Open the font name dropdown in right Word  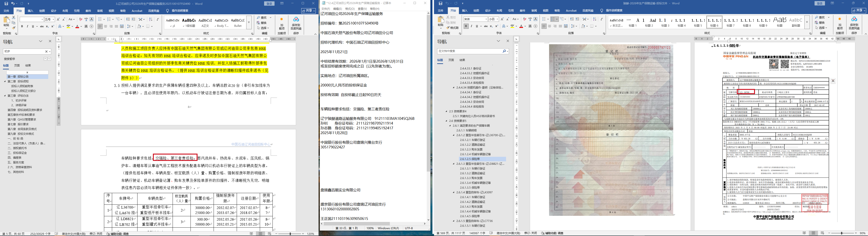[x=486, y=19]
